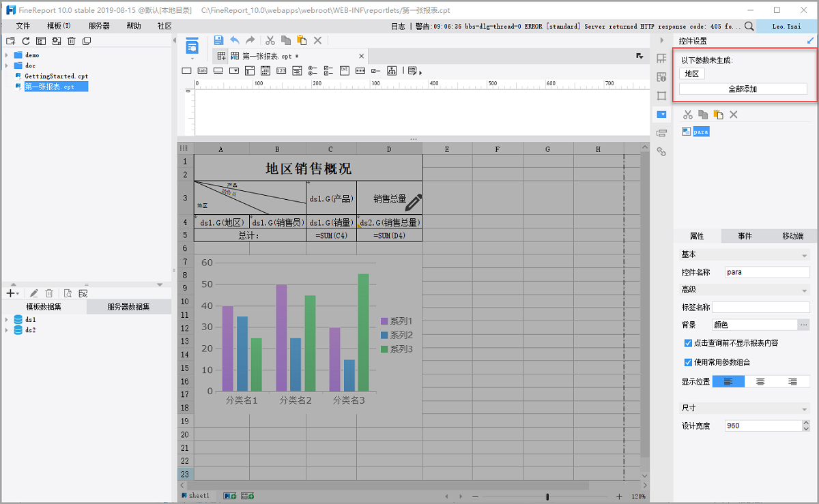Click the copy icon in widget settings panel

[x=703, y=115]
